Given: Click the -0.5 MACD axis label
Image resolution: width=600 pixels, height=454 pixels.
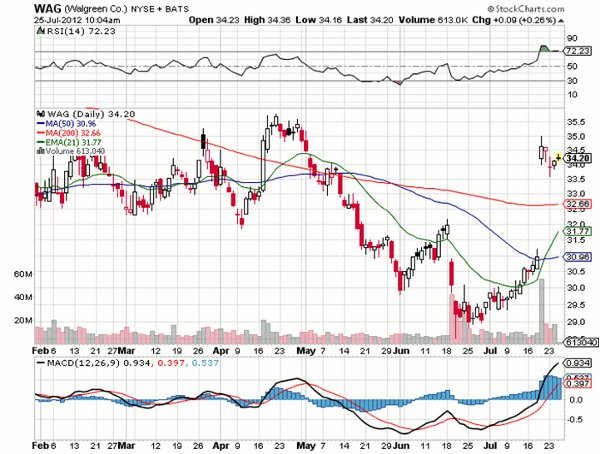Looking at the screenshot, I should [575, 420].
